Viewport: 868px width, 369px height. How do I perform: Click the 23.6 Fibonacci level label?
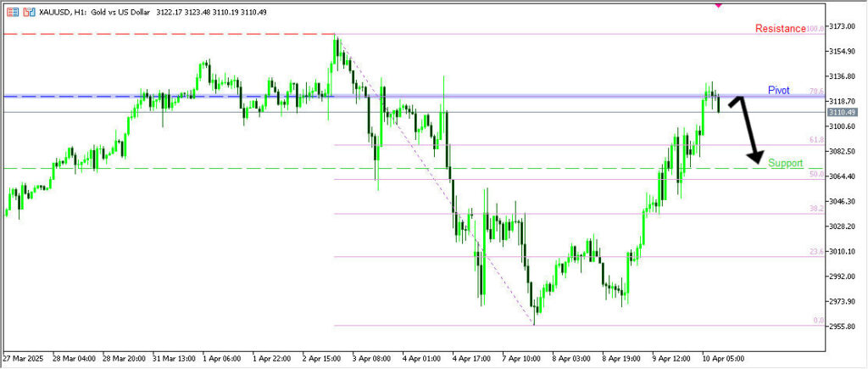coord(816,251)
